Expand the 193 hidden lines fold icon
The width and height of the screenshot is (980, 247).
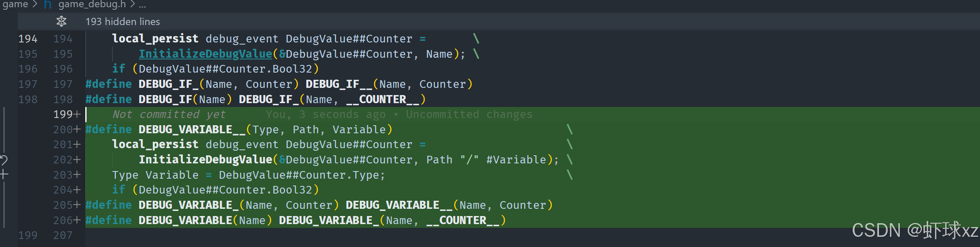point(62,21)
